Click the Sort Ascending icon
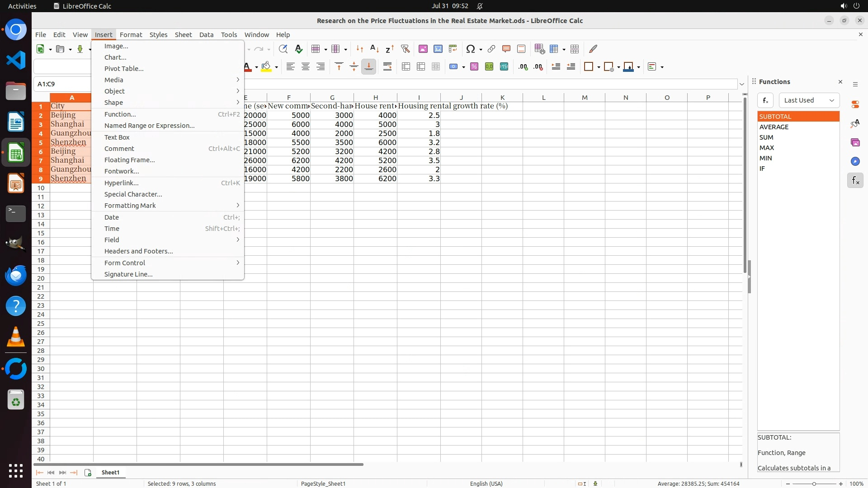This screenshot has width=868, height=488. coord(374,49)
